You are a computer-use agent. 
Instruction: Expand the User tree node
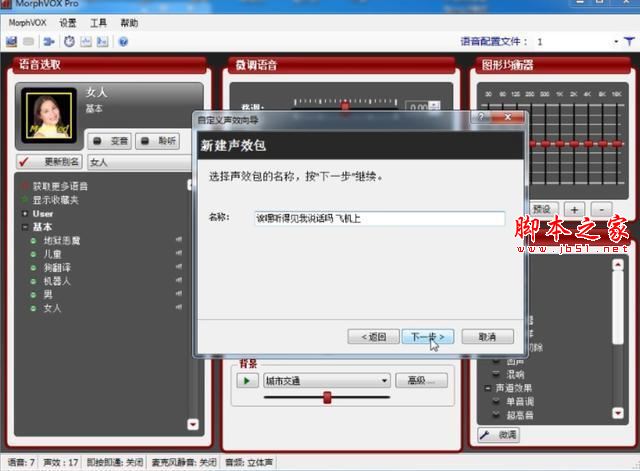(x=25, y=213)
